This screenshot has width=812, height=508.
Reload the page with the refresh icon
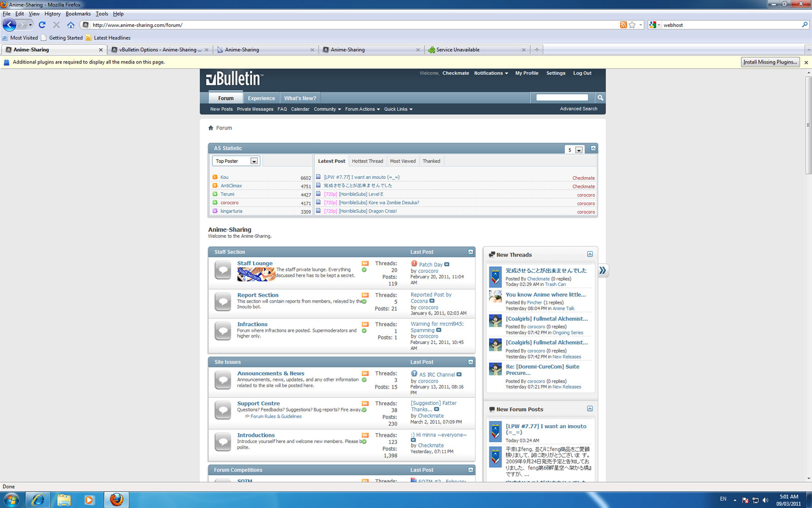click(x=42, y=25)
